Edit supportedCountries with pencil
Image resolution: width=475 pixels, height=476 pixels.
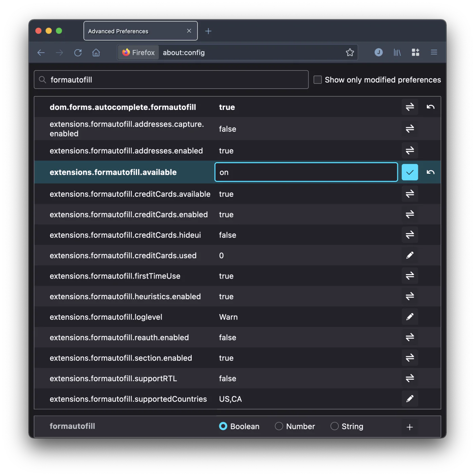click(x=410, y=399)
